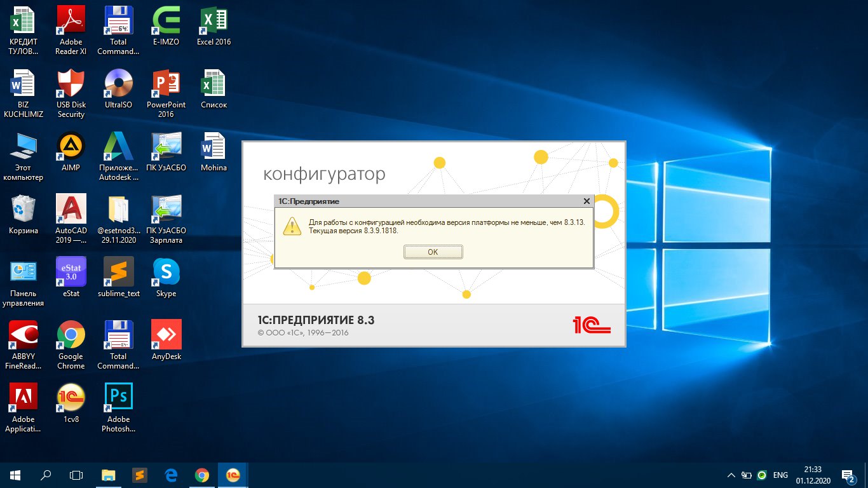Open the Windows Start menu

(x=15, y=475)
